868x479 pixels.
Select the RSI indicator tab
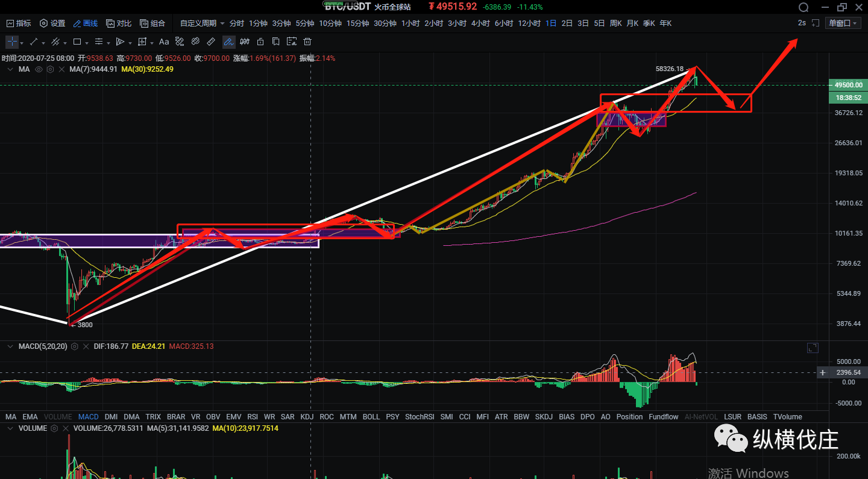pos(253,417)
